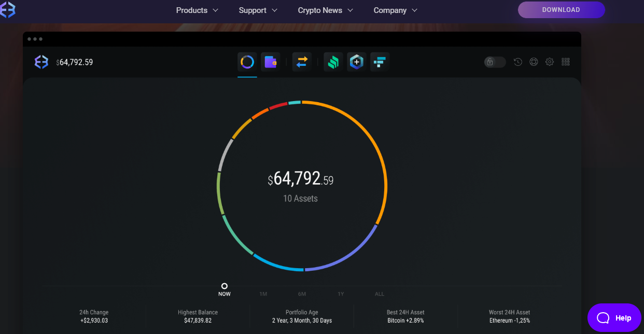Open the apps grid menu

tap(565, 62)
